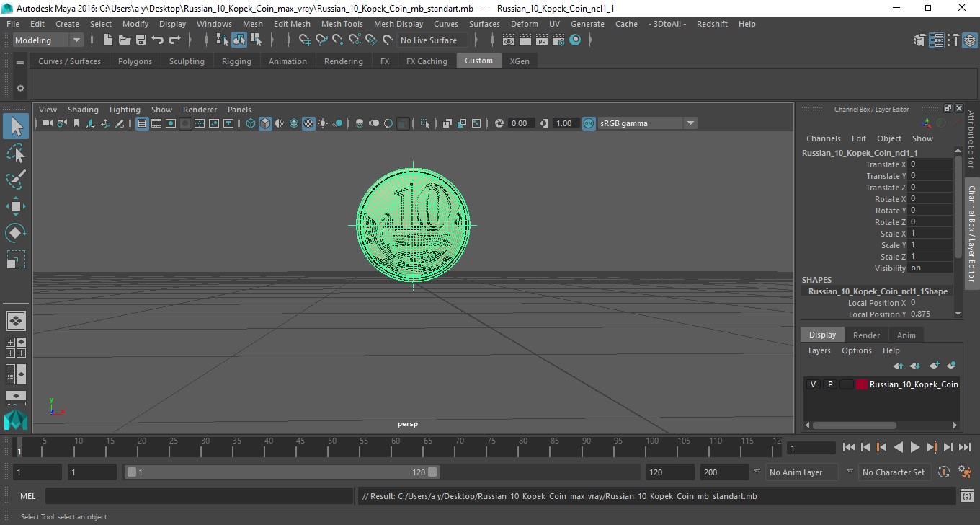The height and width of the screenshot is (525, 980).
Task: Open the Mesh Tools menu
Action: 342,24
